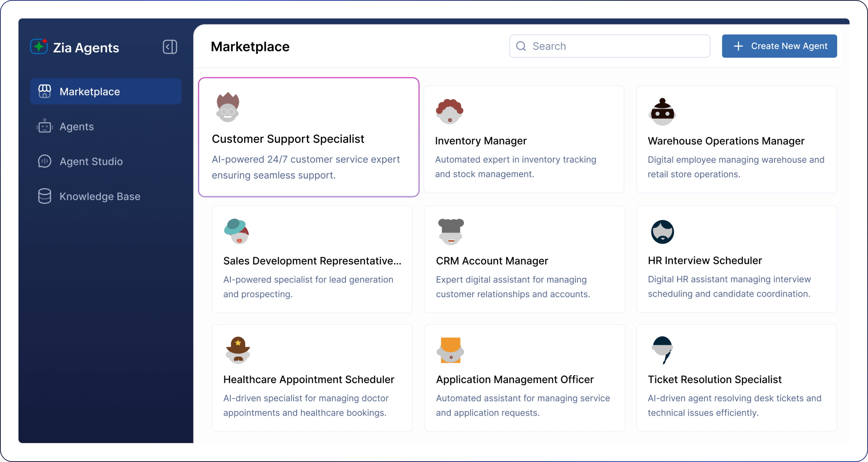868x462 pixels.
Task: Click the Warehouse Operations Manager avatar
Action: point(662,112)
